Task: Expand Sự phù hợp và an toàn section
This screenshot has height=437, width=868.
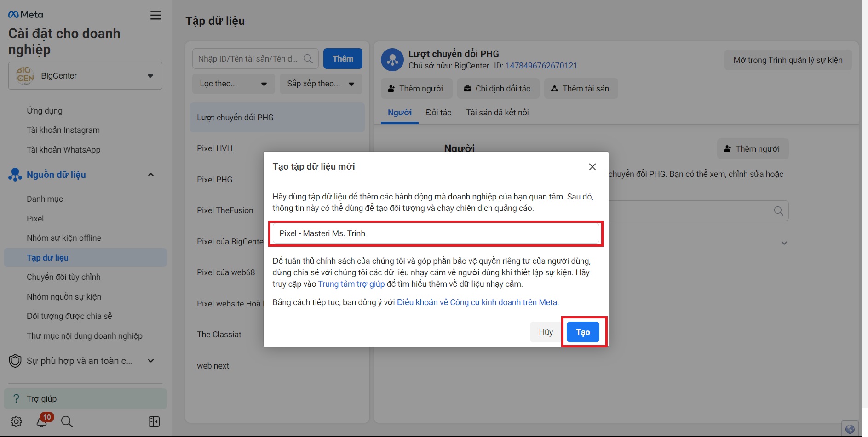Action: click(151, 361)
